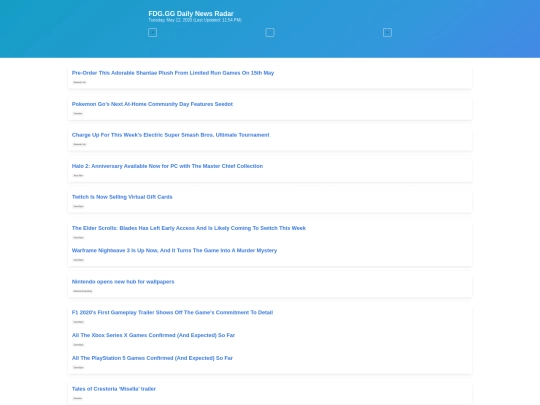The image size is (540, 405).
Task: Click the leftmost square icon in the blue header
Action: click(x=153, y=33)
